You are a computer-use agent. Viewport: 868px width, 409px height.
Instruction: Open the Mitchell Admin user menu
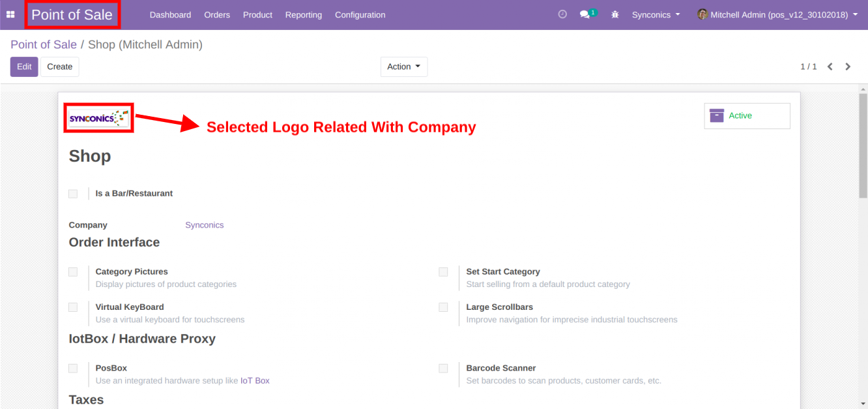point(783,14)
